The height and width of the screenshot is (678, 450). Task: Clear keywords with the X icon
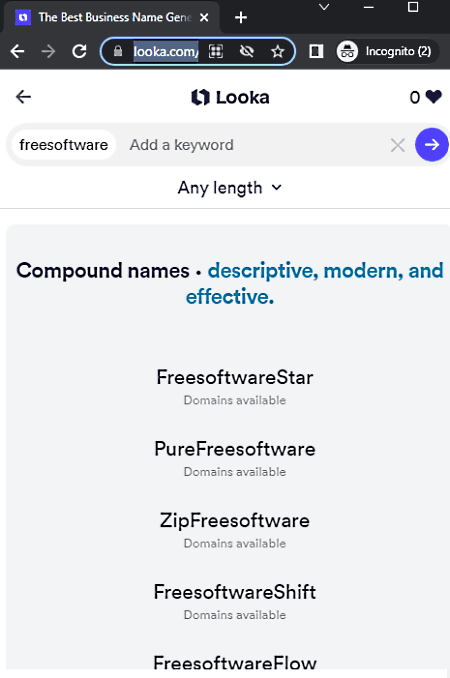tap(398, 145)
